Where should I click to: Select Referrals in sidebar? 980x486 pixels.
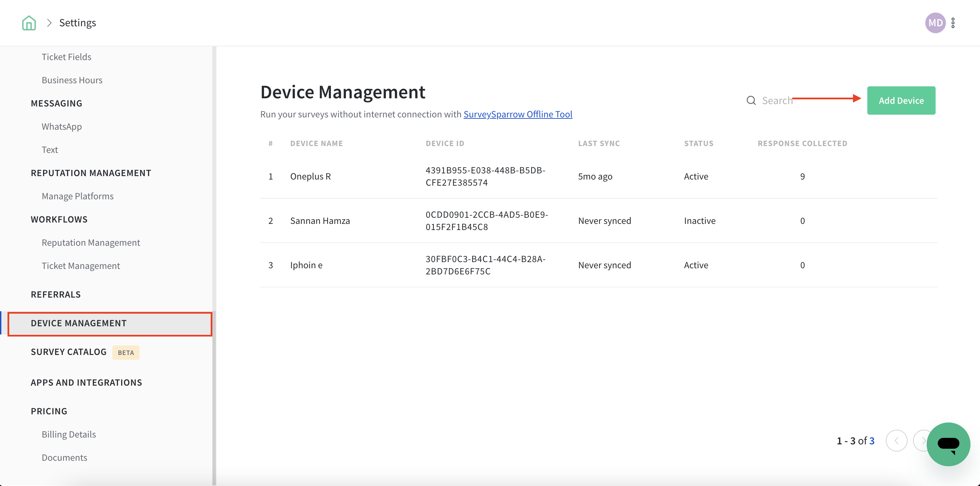point(56,294)
